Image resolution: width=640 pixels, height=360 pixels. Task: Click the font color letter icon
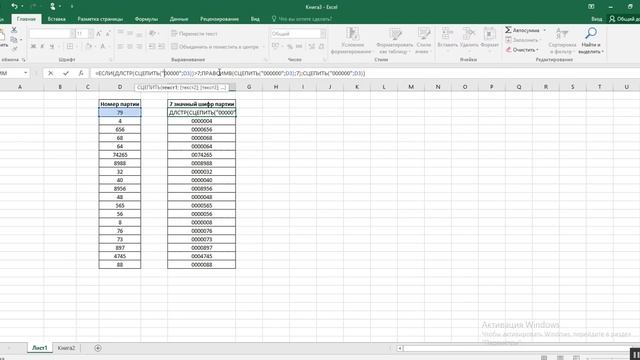click(103, 47)
